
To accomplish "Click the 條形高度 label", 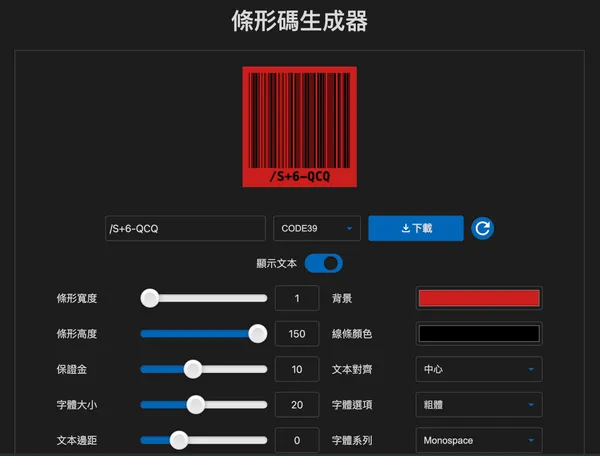I will click(77, 334).
